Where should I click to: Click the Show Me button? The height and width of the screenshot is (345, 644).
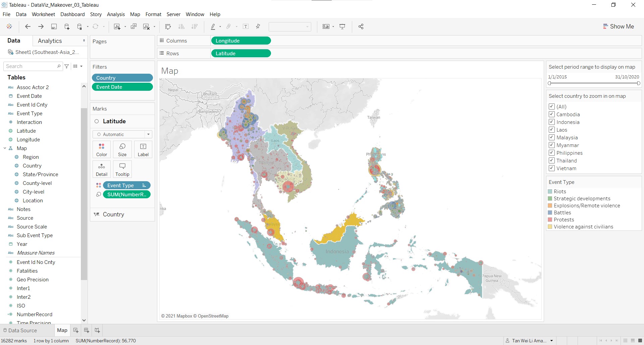point(619,26)
